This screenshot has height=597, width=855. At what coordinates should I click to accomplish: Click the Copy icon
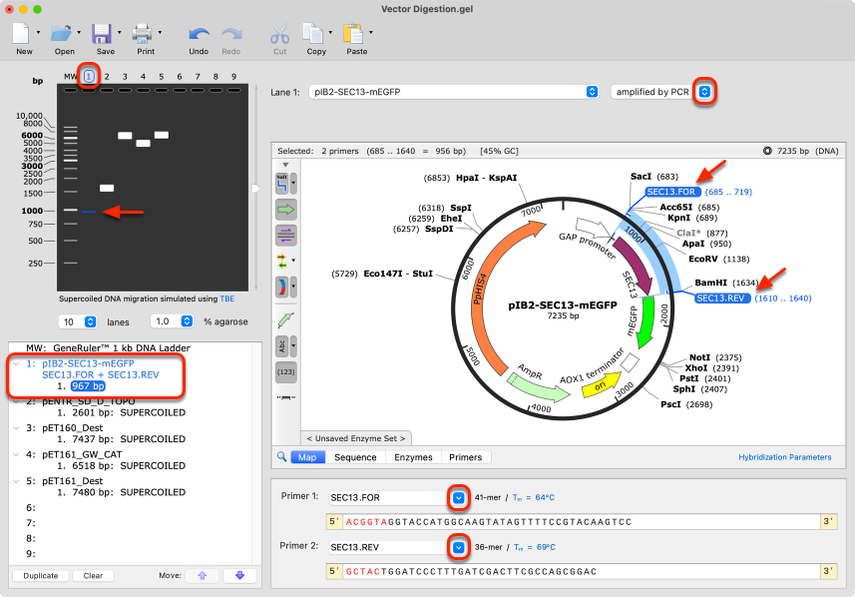click(x=313, y=34)
